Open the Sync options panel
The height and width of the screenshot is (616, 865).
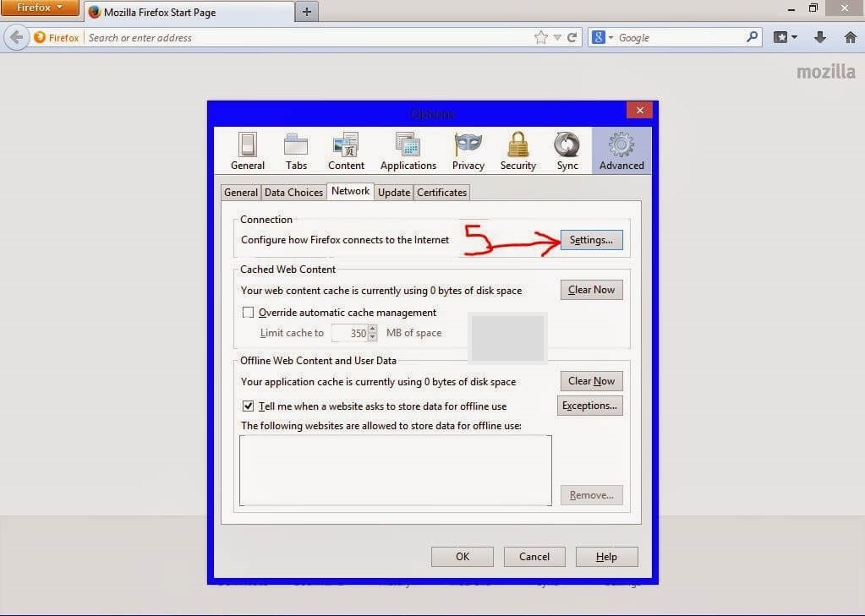567,151
